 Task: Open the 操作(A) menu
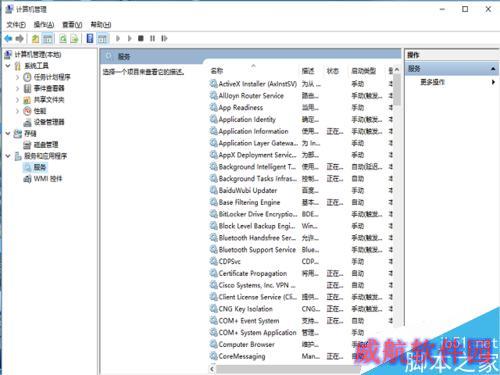[x=44, y=25]
